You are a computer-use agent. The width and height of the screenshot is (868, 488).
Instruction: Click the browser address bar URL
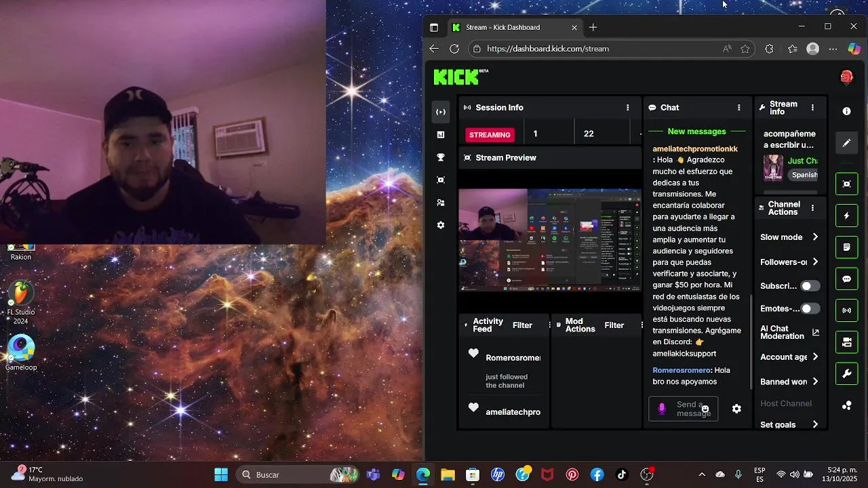[x=548, y=49]
